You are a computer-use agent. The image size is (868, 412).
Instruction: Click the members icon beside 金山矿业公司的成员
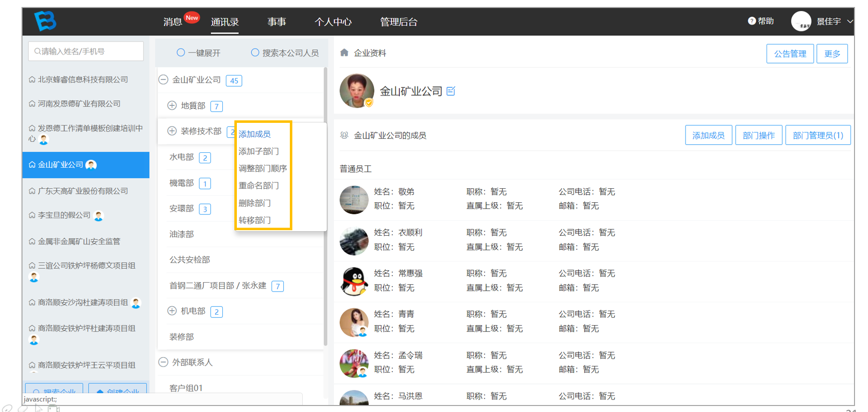(x=344, y=135)
